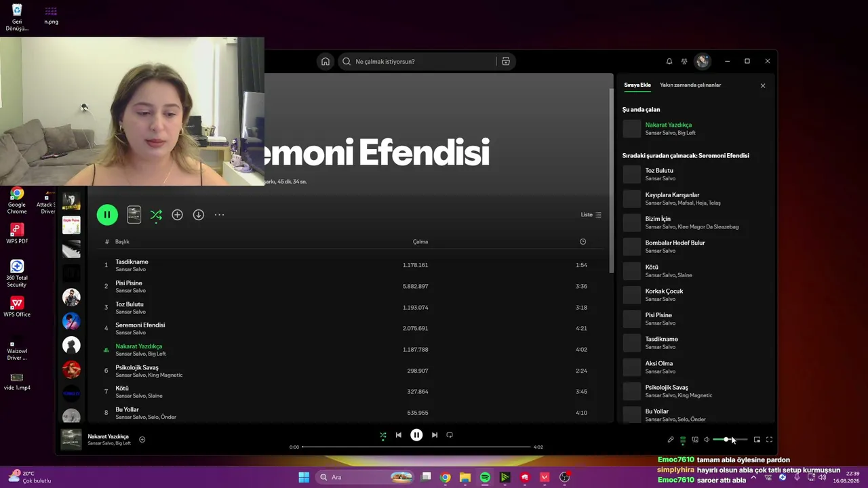Image resolution: width=868 pixels, height=488 pixels.
Task: Open now-playing album art thumbnail in player bar
Action: (x=71, y=440)
